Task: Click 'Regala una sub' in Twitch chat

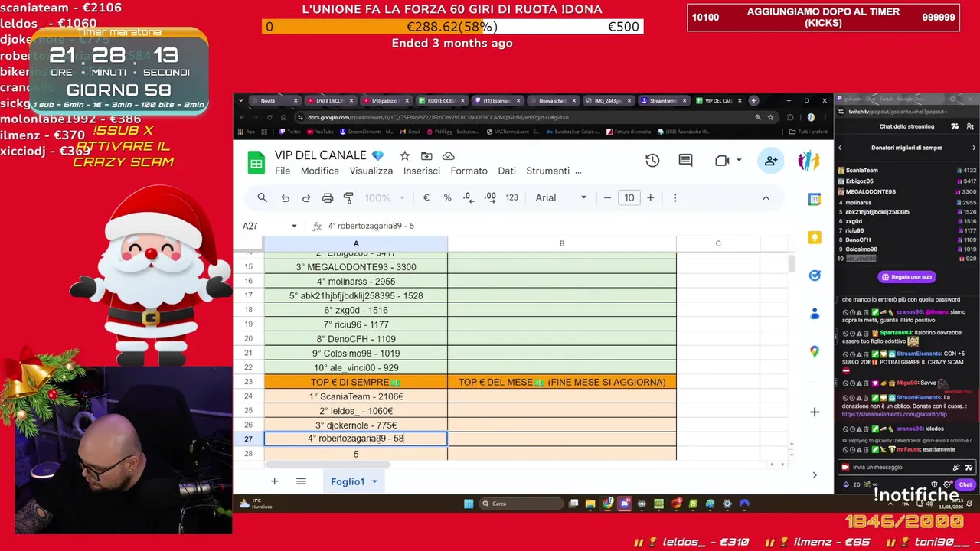Action: 906,277
